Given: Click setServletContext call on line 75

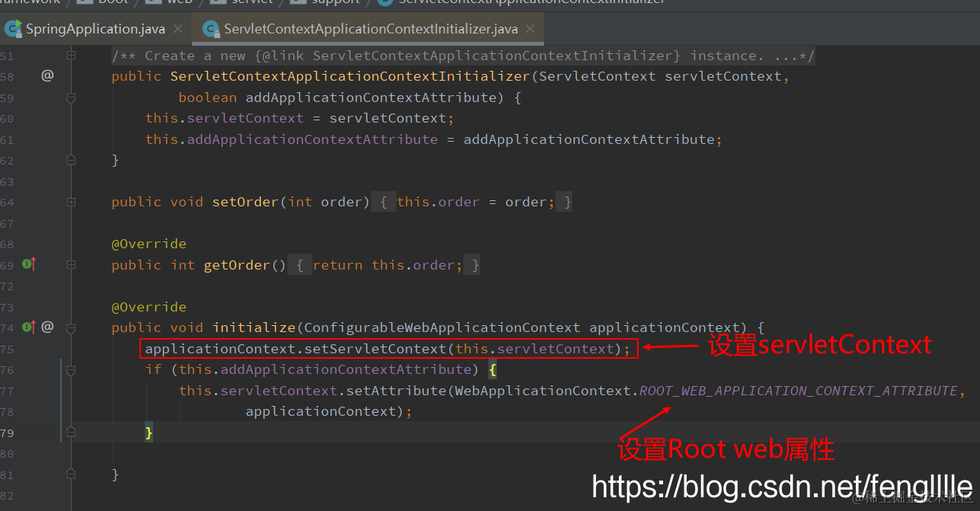Looking at the screenshot, I should (375, 349).
